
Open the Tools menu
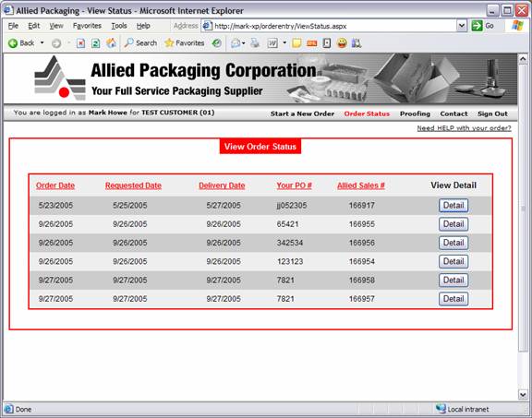point(119,26)
